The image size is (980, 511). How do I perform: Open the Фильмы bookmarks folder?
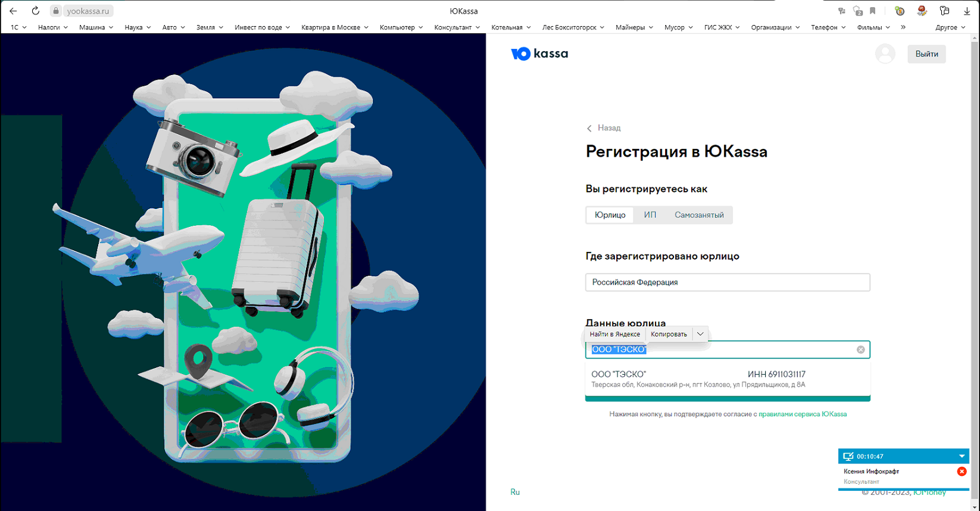click(873, 27)
